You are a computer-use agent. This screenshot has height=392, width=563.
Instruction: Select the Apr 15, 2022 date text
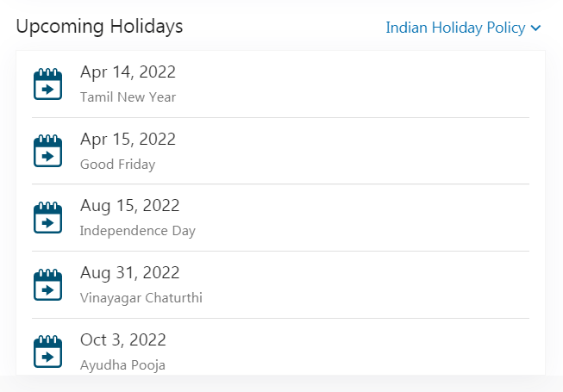pyautogui.click(x=128, y=140)
